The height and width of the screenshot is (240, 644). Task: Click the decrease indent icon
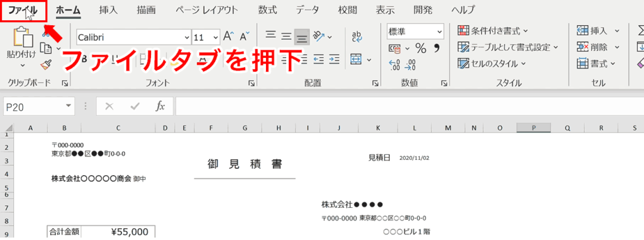click(319, 59)
